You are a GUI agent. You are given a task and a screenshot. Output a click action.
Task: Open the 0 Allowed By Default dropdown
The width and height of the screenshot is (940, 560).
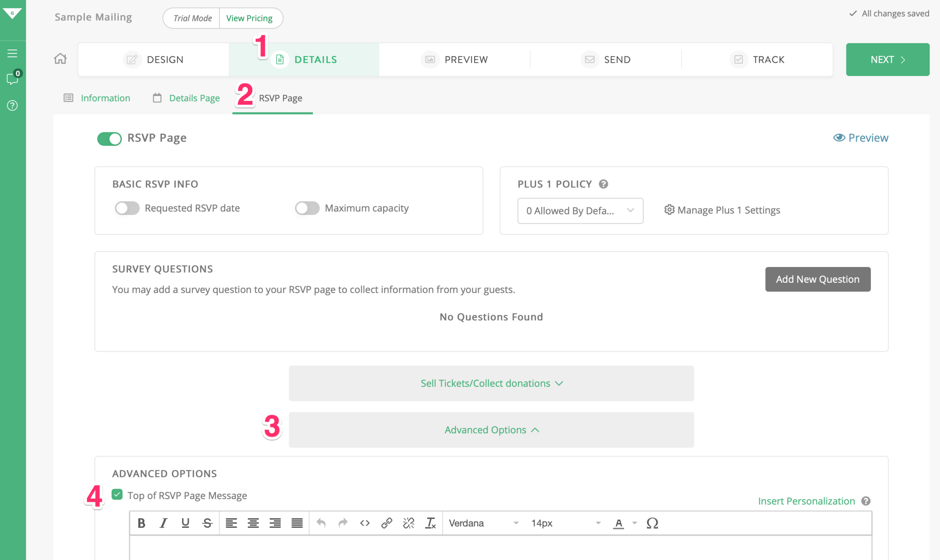tap(580, 210)
